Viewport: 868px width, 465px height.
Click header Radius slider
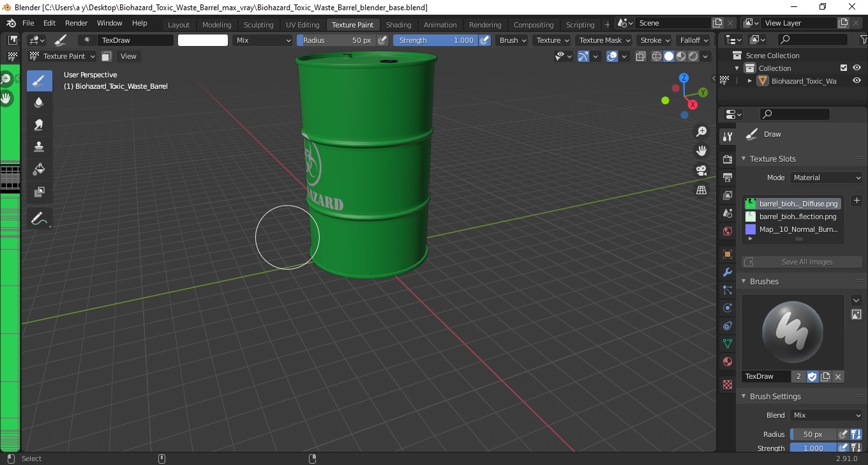tap(336, 40)
